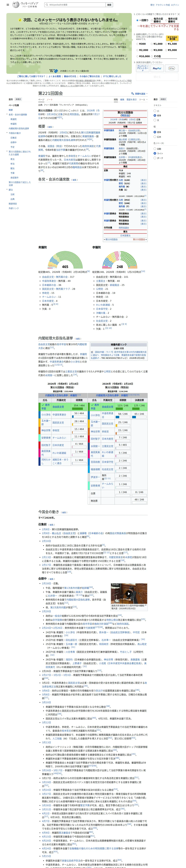Collapse 各党・会派の議席数 in the contents sidebar

click(x=7, y=115)
